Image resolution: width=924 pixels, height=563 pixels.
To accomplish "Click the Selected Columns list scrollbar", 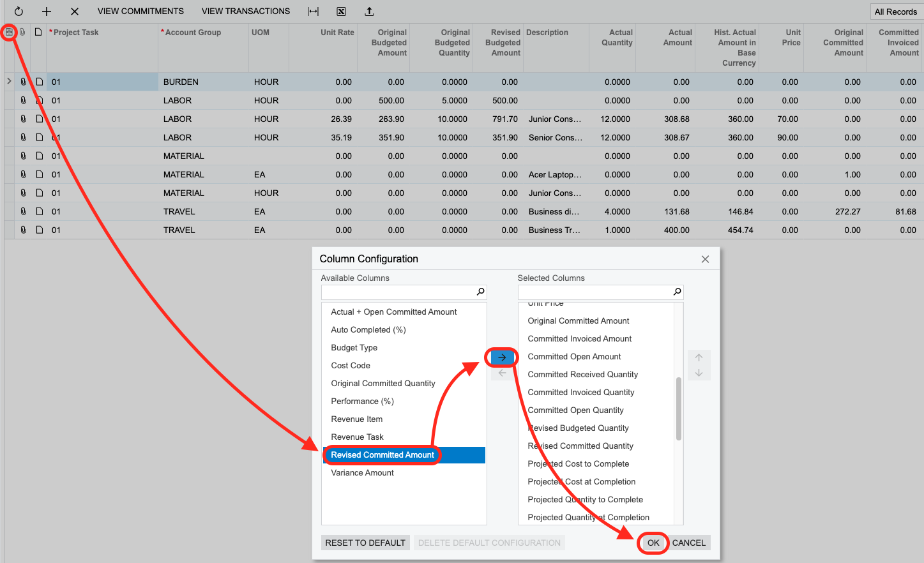I will pyautogui.click(x=678, y=409).
